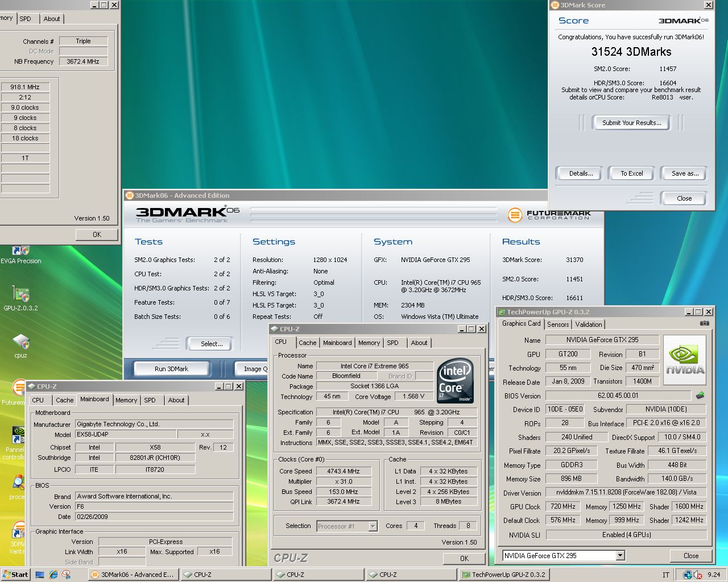Click the Save as button in 3DMark Score
728x582 pixels.
(x=685, y=173)
